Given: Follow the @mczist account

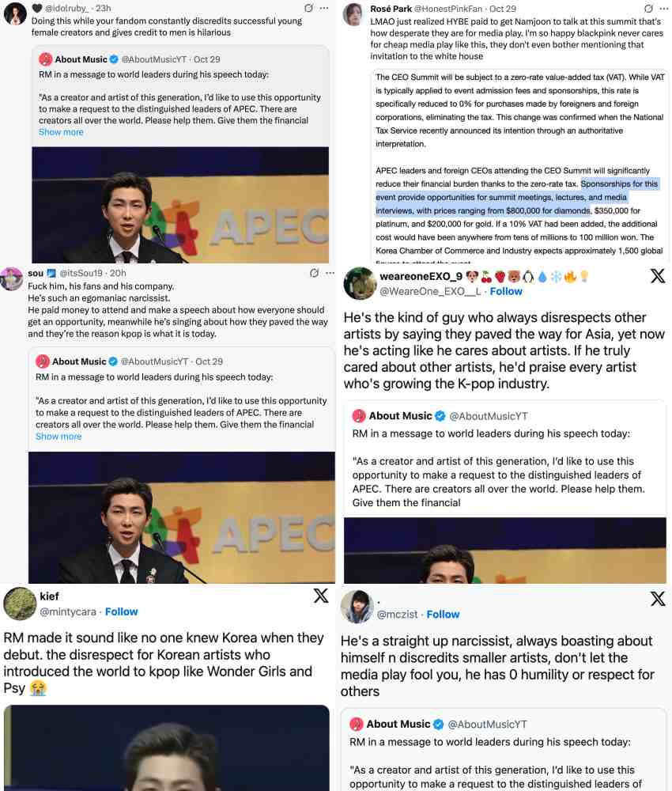Looking at the screenshot, I should tap(444, 615).
